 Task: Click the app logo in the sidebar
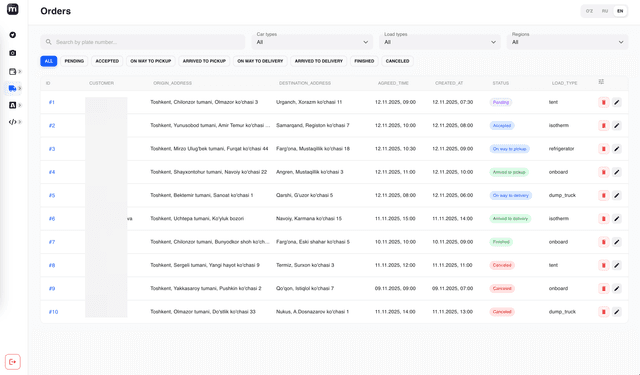point(13,9)
